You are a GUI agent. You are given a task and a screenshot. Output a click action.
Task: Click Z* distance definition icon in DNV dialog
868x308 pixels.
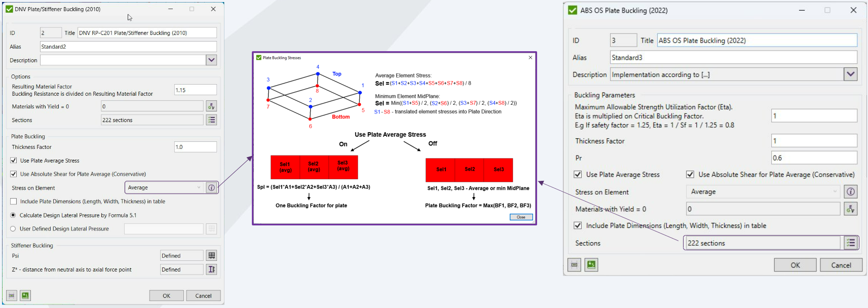(x=211, y=269)
